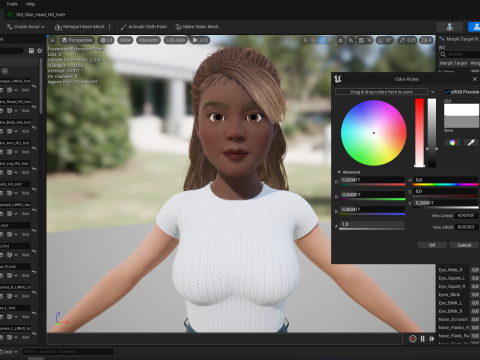
Task: Switch to blue mesh editor mode icon
Action: point(474,27)
